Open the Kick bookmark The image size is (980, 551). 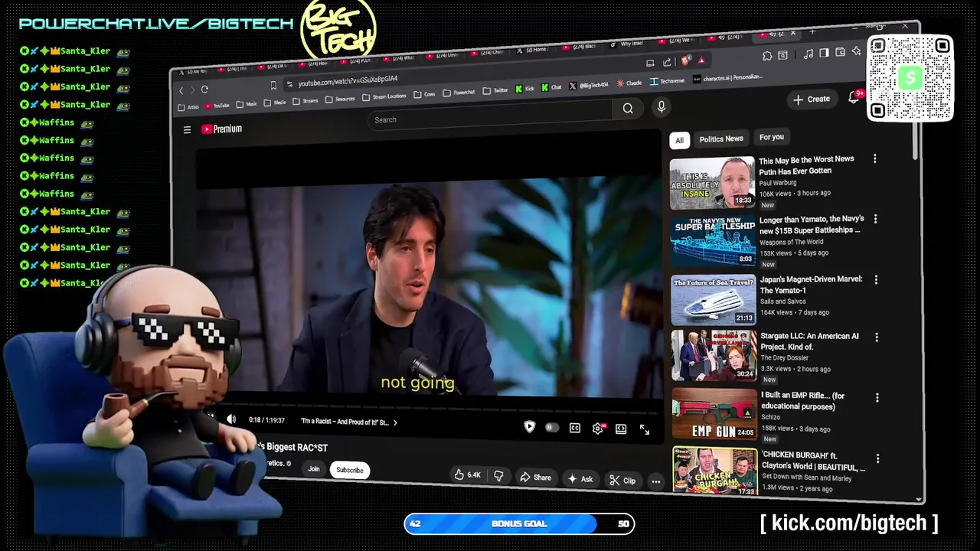click(524, 89)
